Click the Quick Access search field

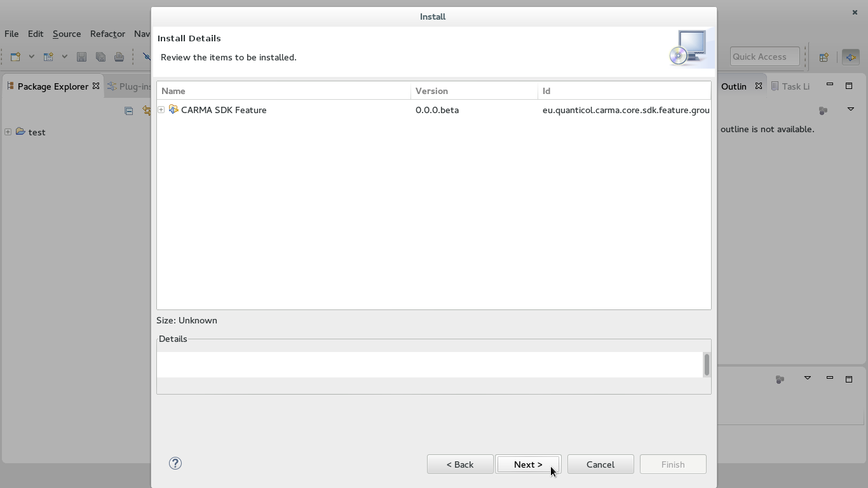tap(764, 57)
